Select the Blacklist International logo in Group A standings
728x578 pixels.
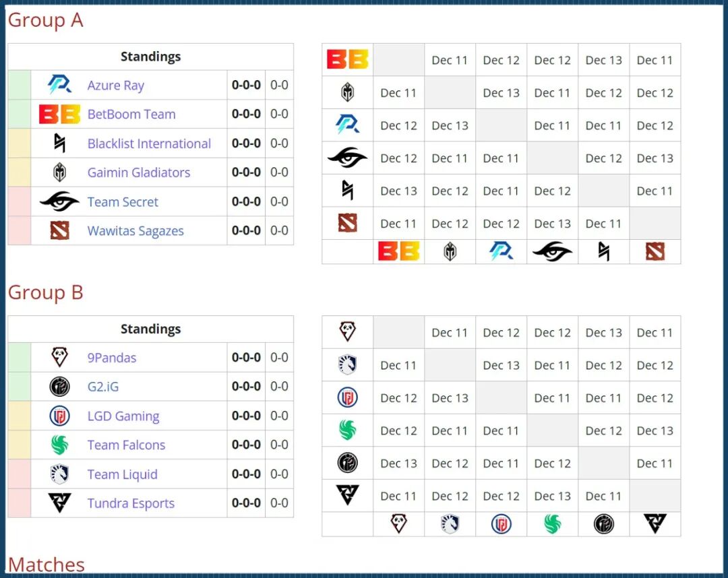[59, 143]
